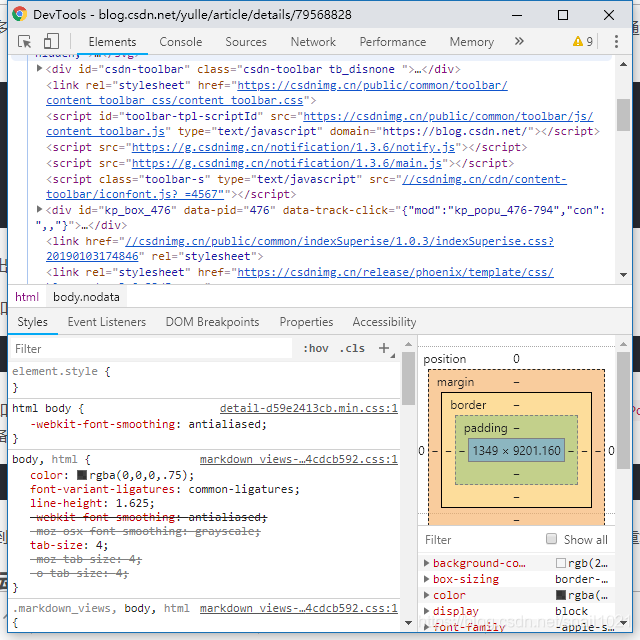This screenshot has height=640, width=640.
Task: Click the computed background-color white swatch
Action: [561, 563]
